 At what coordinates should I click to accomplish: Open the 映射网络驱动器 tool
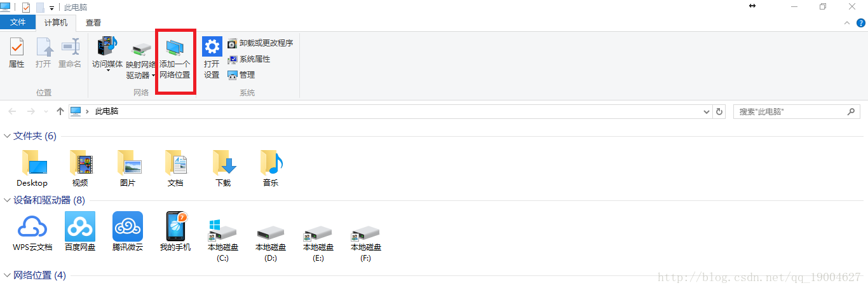point(140,60)
